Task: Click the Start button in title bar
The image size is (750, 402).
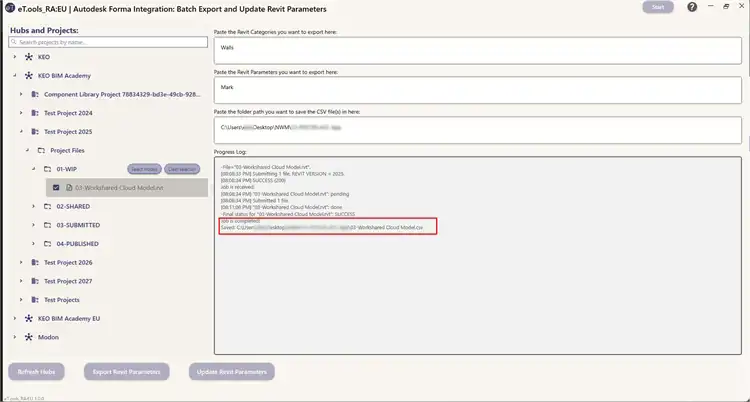Action: (658, 7)
